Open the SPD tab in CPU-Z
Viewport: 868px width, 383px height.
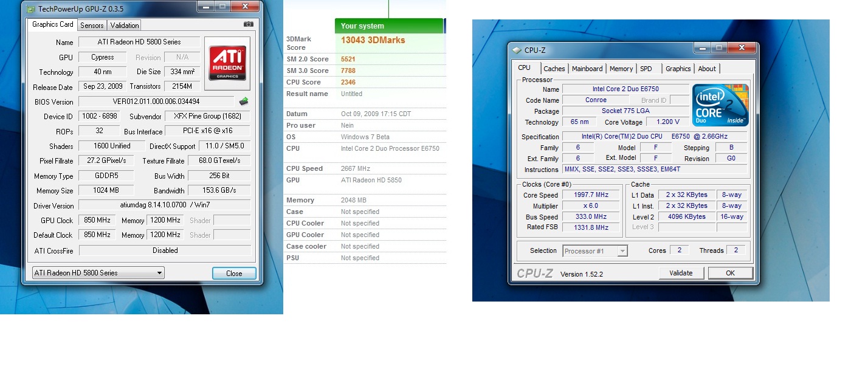(x=646, y=69)
